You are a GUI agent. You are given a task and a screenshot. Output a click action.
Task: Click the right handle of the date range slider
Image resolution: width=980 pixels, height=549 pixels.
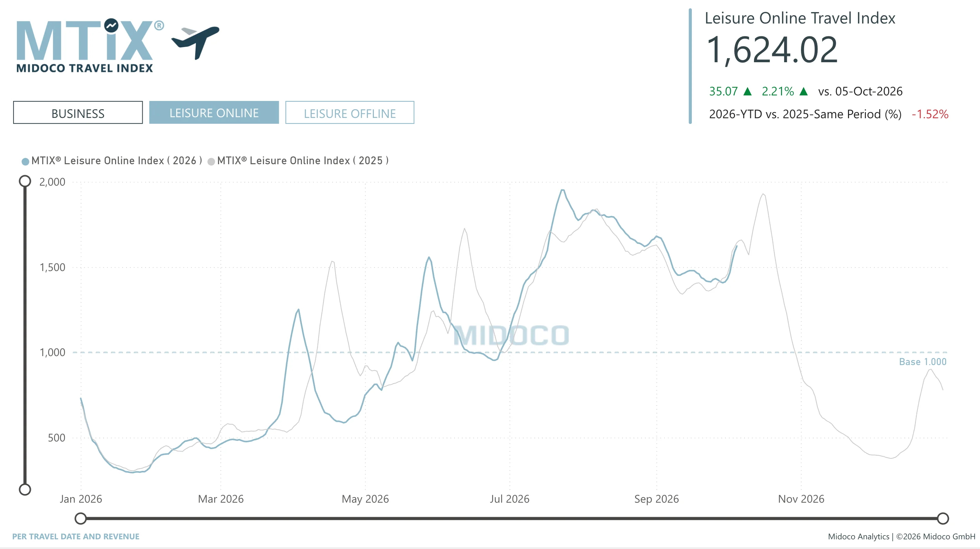coord(943,518)
